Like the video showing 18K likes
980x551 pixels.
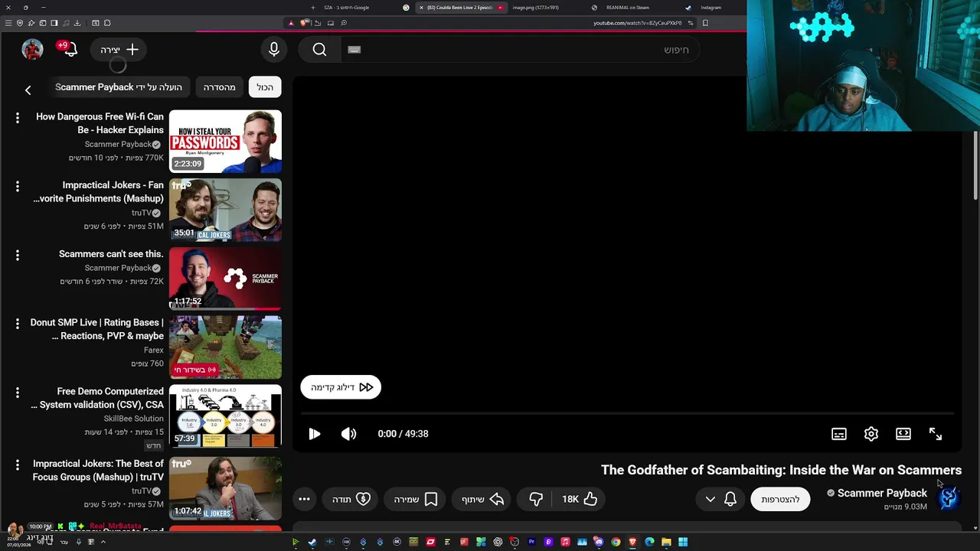click(x=580, y=499)
